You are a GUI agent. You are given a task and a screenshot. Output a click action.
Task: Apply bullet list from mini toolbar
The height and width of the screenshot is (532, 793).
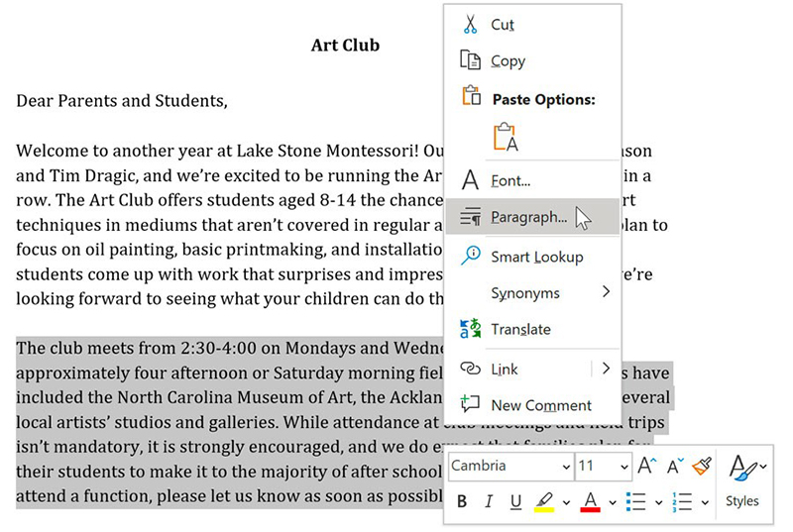(x=636, y=502)
